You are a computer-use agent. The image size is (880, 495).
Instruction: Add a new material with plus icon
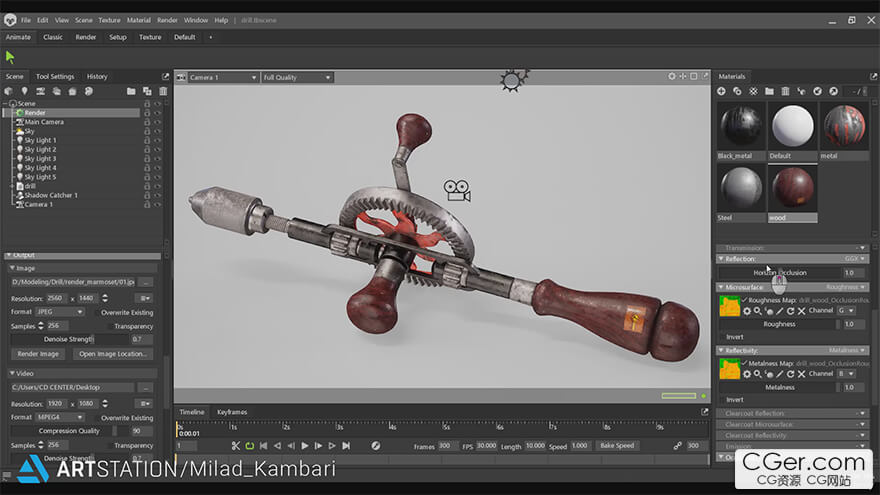point(721,91)
